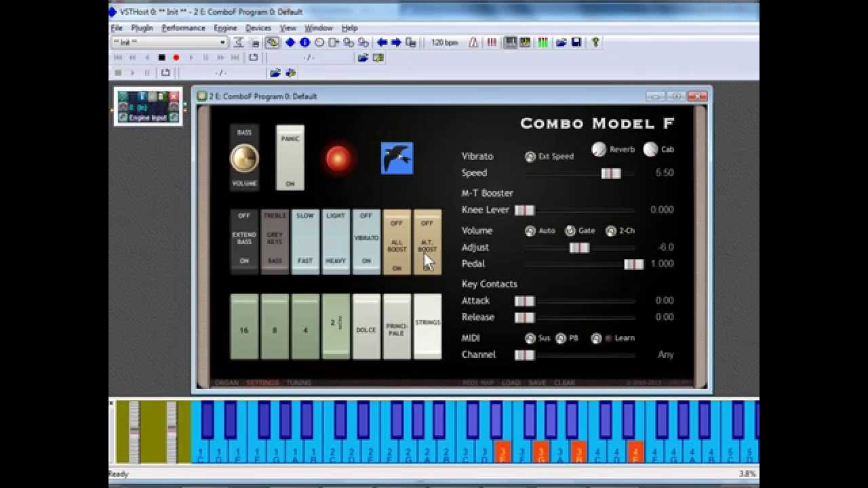Viewport: 868px width, 488px height.
Task: Click the blue circle info toolbar icon
Action: tap(304, 42)
